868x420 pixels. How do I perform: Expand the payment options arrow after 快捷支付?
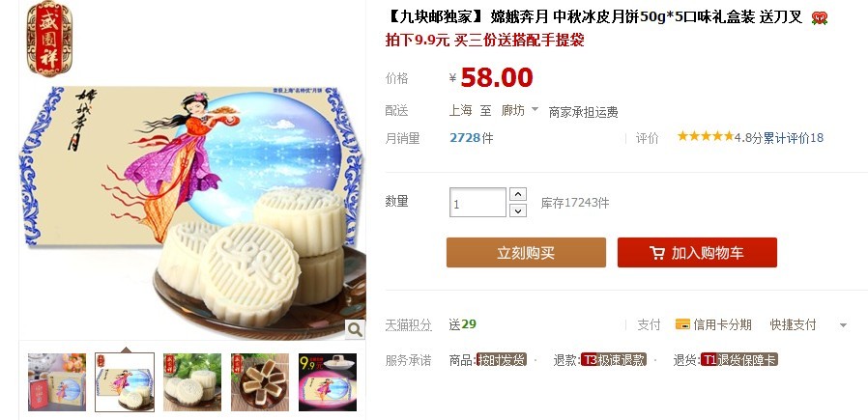(x=843, y=325)
